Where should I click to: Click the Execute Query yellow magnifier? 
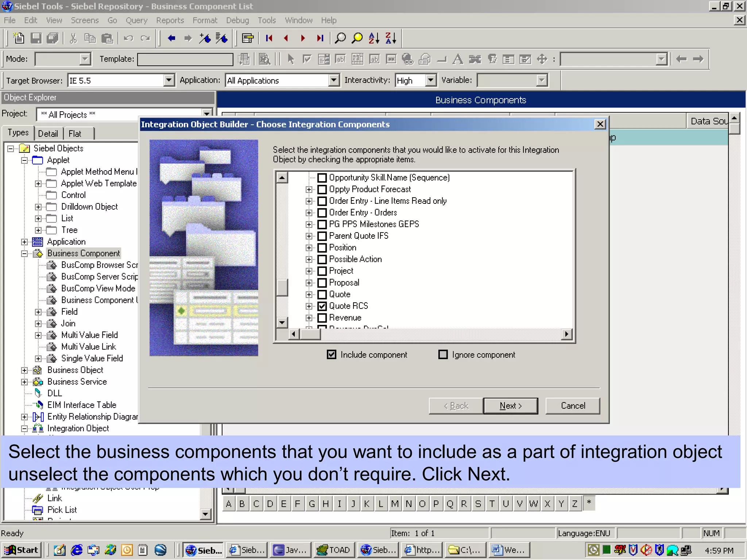pyautogui.click(x=357, y=38)
